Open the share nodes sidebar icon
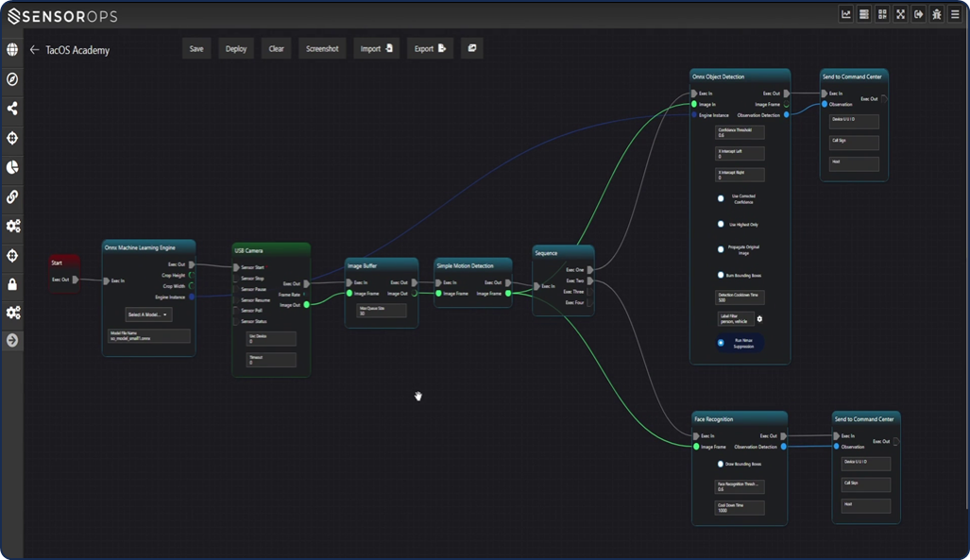970x560 pixels. (x=12, y=109)
